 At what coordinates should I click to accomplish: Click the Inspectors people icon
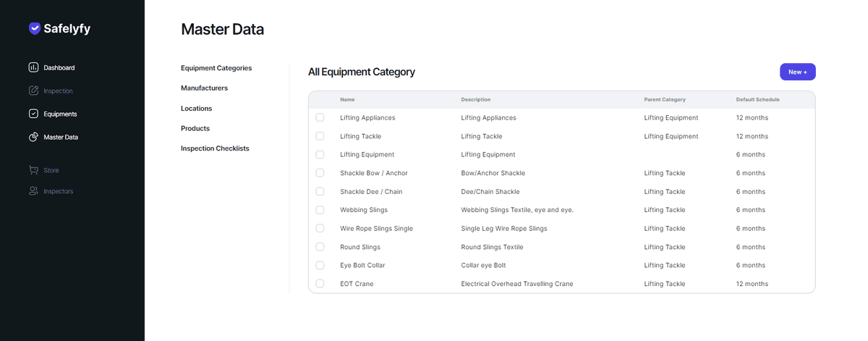click(x=33, y=191)
